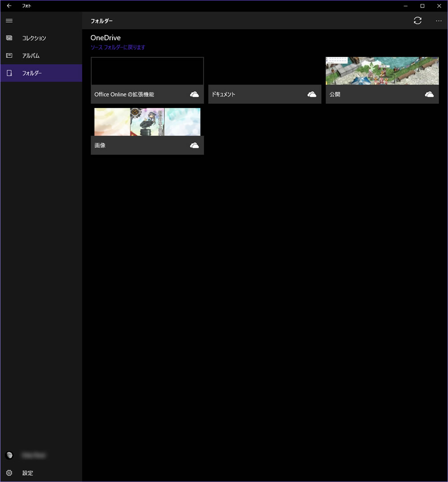The width and height of the screenshot is (448, 482).
Task: Click the フォト app title text
Action: point(26,6)
